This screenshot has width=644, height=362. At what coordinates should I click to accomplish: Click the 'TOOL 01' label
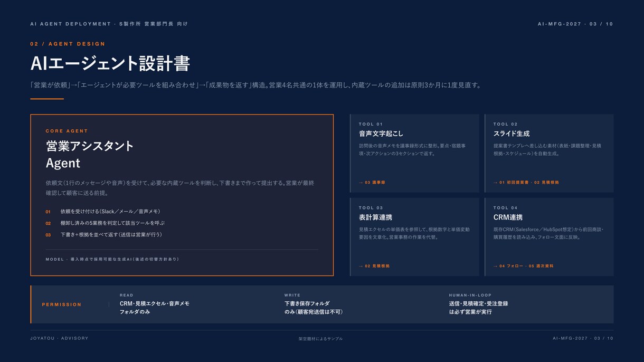(371, 124)
